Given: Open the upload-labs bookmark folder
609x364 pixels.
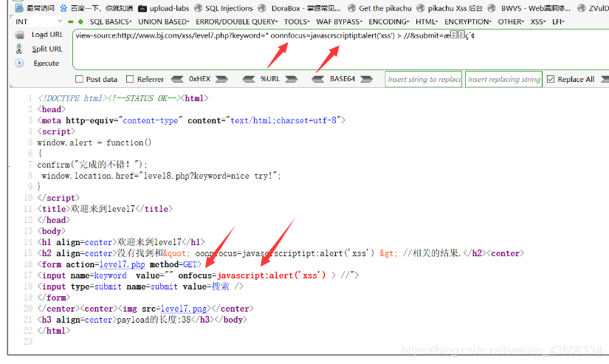Looking at the screenshot, I should pos(164,8).
